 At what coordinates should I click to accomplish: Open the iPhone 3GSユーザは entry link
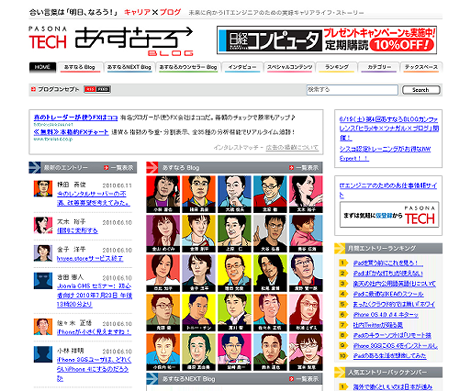(x=94, y=369)
